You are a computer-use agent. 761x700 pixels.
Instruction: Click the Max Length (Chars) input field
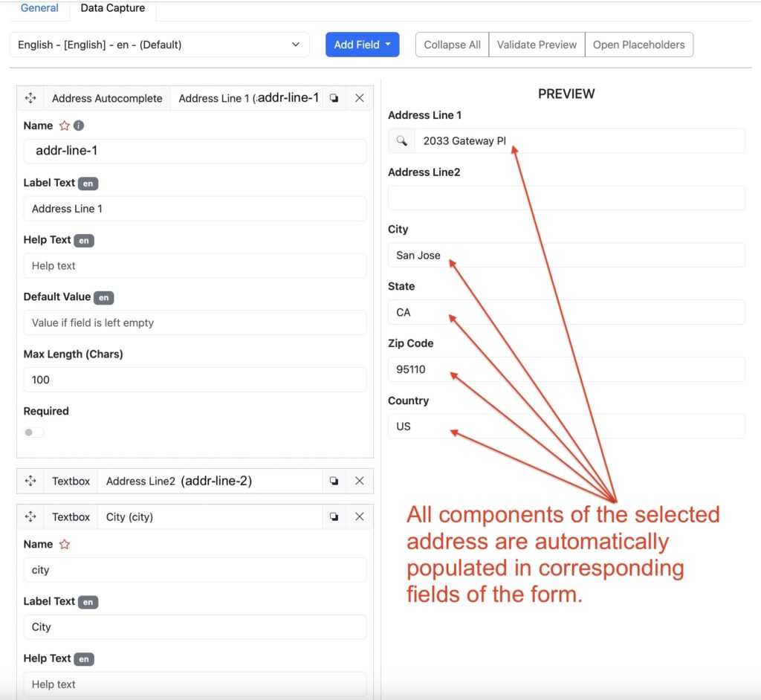point(195,380)
